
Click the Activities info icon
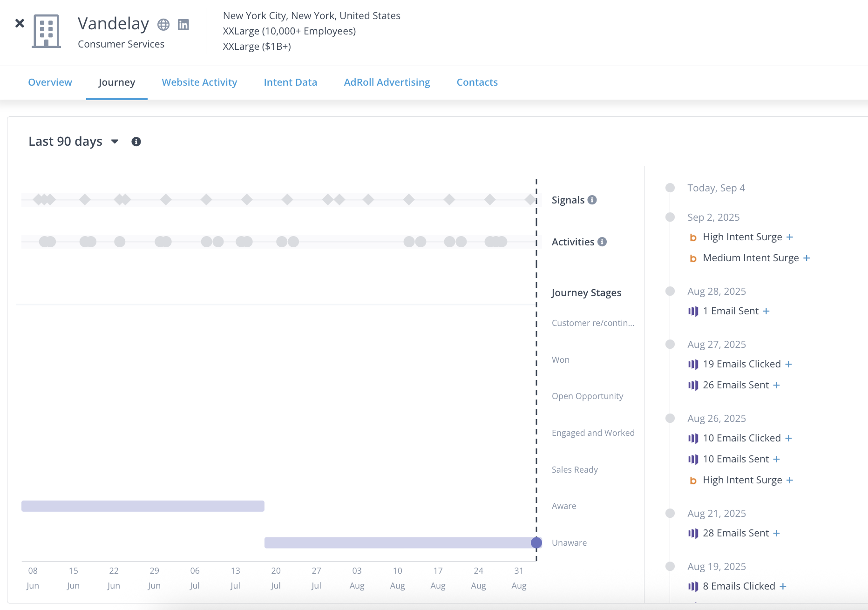(x=602, y=242)
